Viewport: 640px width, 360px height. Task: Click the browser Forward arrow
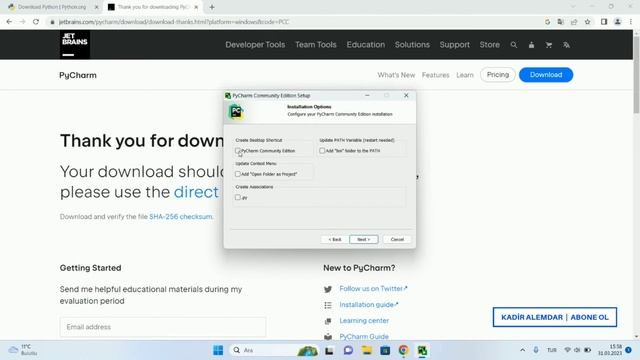(22, 22)
